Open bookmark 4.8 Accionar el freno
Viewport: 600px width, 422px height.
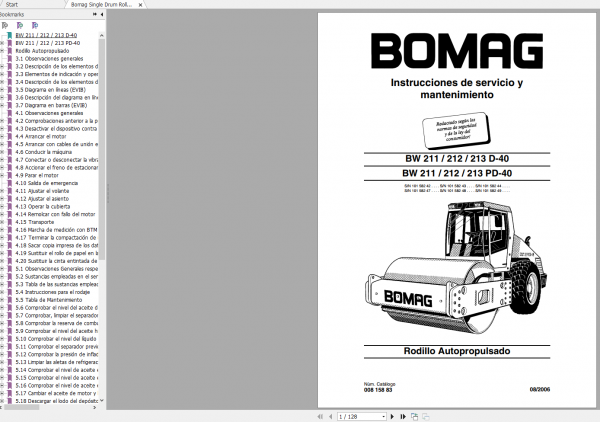pos(57,168)
